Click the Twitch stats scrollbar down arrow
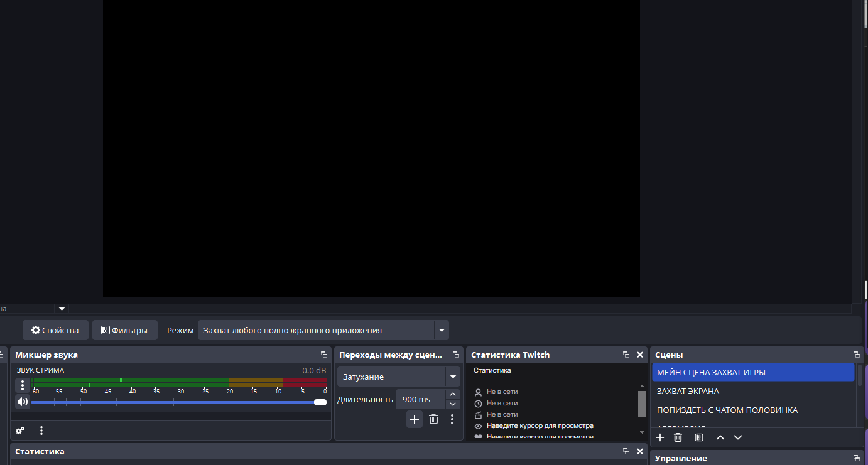Screen dimensions: 868x465 pyautogui.click(x=642, y=432)
